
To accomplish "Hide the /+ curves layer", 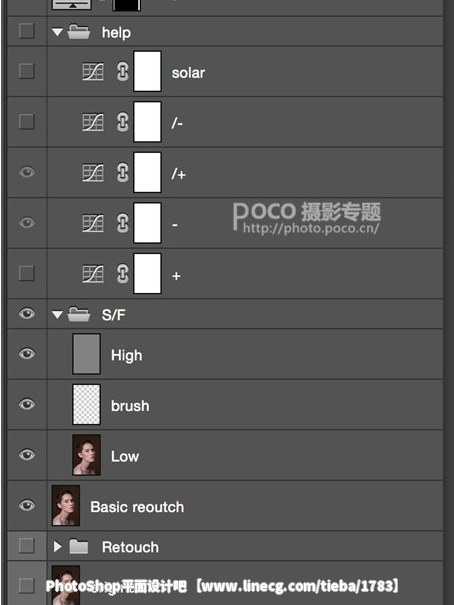I will coord(27,172).
